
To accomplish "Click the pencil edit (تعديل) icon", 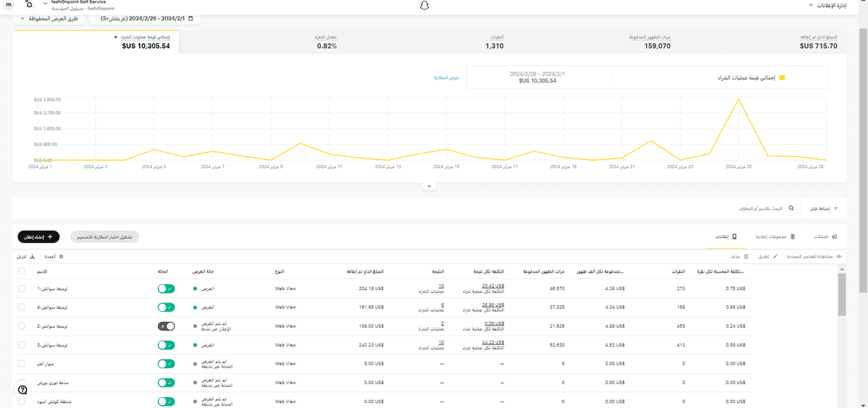I will [776, 256].
